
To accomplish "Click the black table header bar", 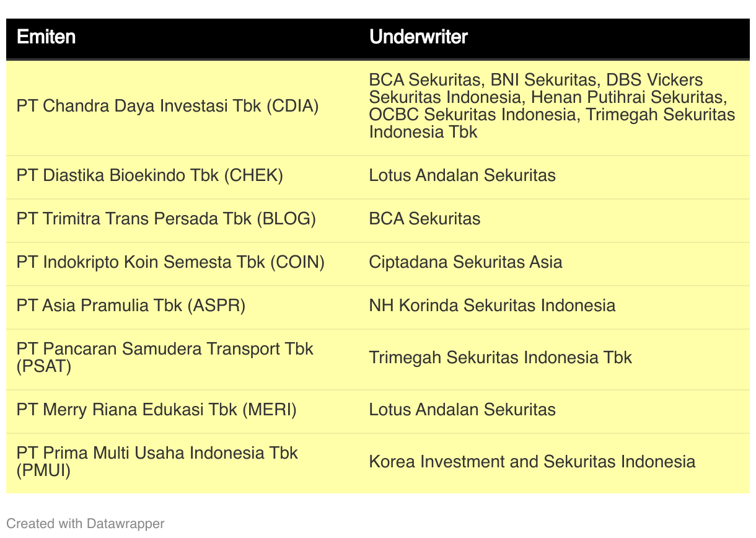I will point(378,38).
